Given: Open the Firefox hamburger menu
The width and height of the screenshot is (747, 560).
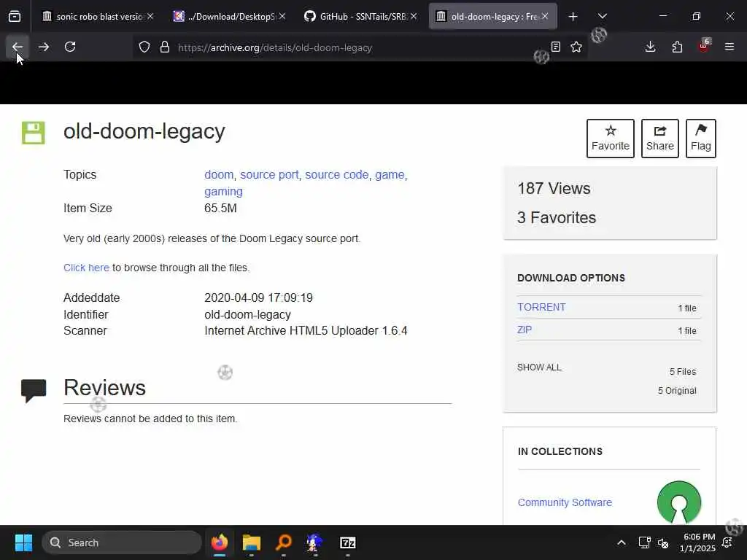Looking at the screenshot, I should pyautogui.click(x=729, y=47).
